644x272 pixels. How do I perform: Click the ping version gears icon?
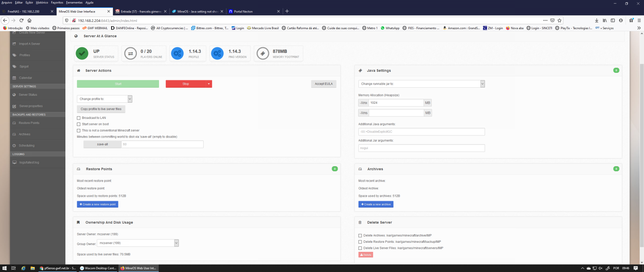coord(217,53)
